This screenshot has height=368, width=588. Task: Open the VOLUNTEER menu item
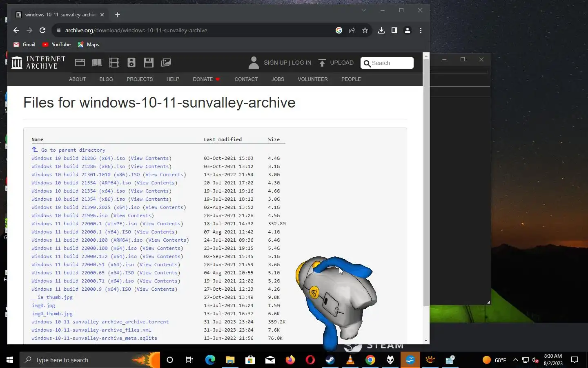coord(312,79)
